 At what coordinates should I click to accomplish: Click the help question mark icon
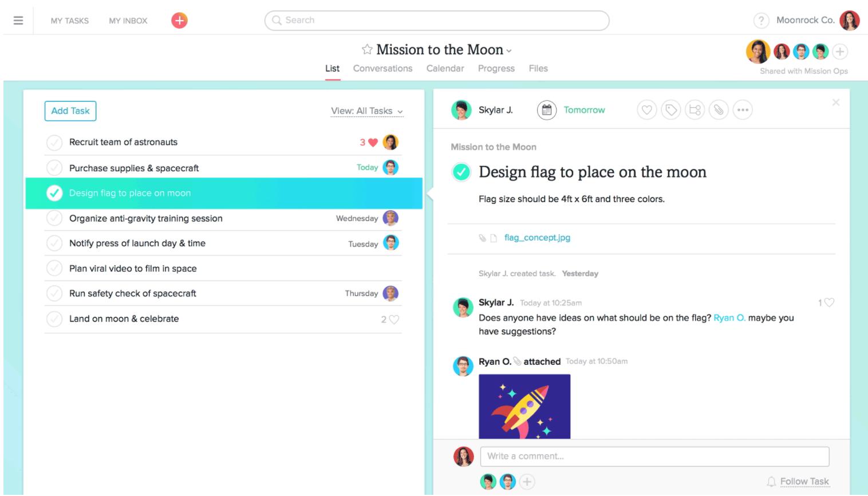click(761, 21)
